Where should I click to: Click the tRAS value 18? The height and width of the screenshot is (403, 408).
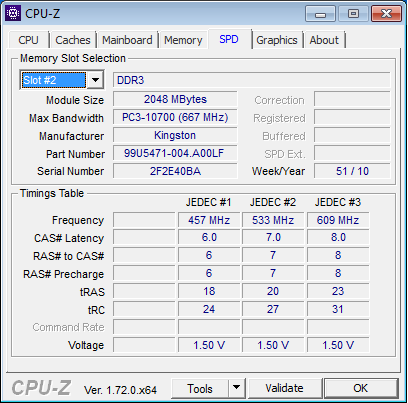click(x=209, y=291)
